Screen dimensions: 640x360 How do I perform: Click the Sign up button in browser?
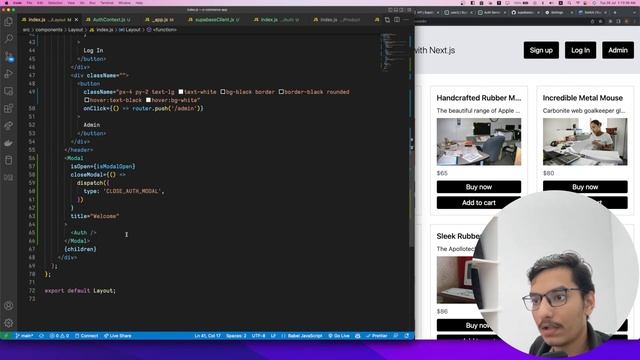[x=541, y=50]
